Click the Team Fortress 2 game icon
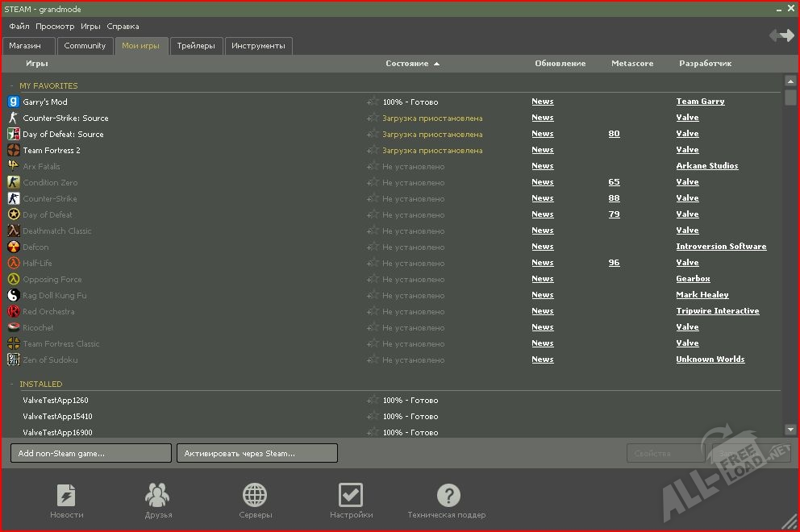 coord(14,151)
